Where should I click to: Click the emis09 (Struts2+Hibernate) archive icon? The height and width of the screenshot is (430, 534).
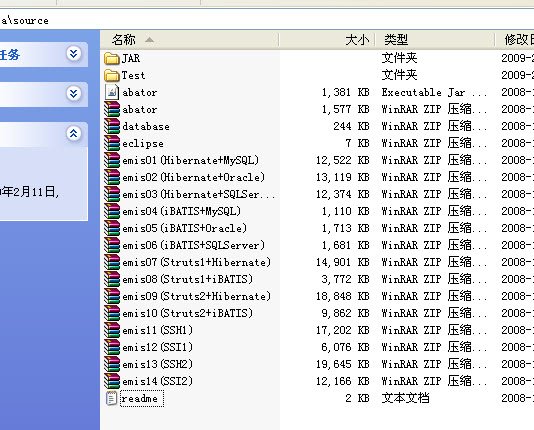112,297
